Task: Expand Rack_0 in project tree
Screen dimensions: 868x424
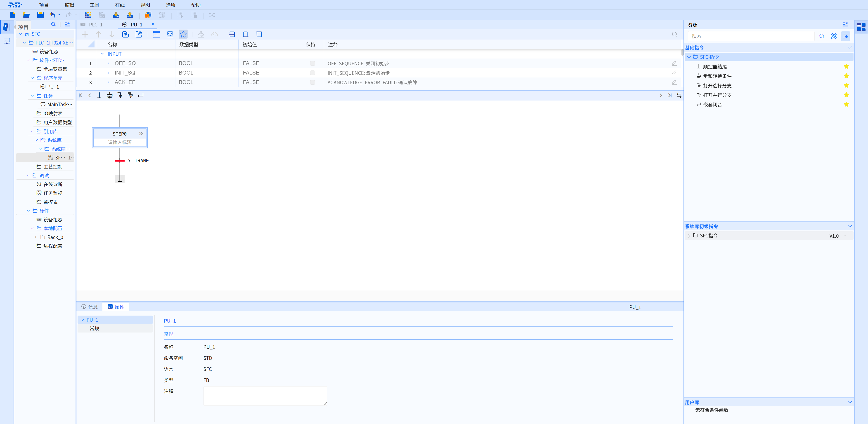Action: (x=36, y=237)
